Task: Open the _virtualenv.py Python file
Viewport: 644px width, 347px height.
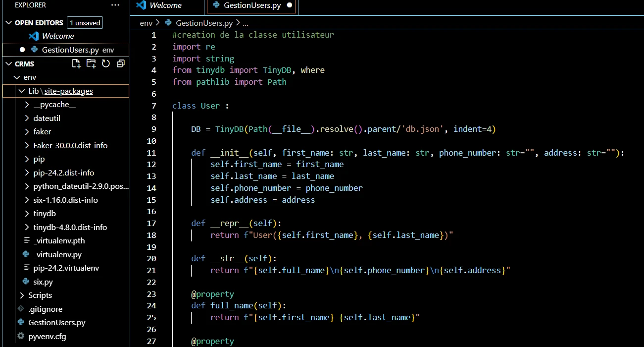Action: pos(57,254)
